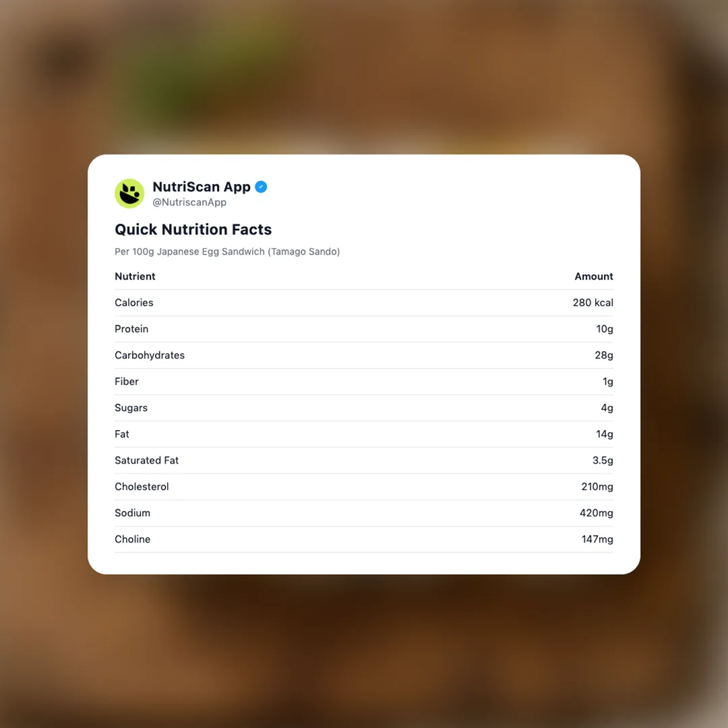Click the Amount column header
The width and height of the screenshot is (728, 728).
[x=593, y=276]
